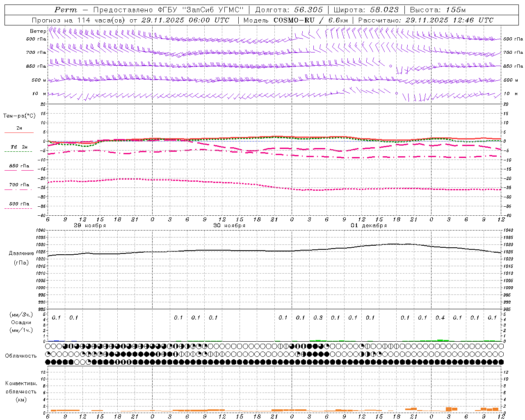
Task: Click the "Осадки" label
Action: pyautogui.click(x=21, y=323)
